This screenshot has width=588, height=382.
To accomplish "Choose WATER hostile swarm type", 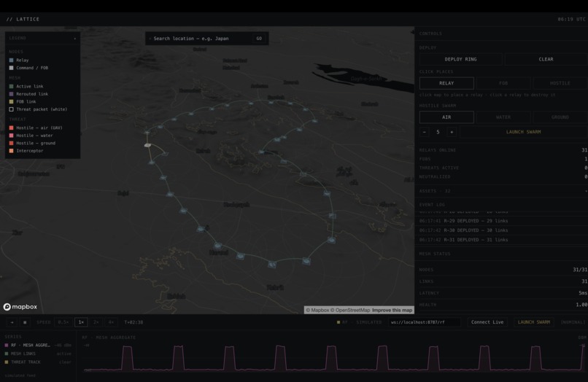I will tap(503, 117).
